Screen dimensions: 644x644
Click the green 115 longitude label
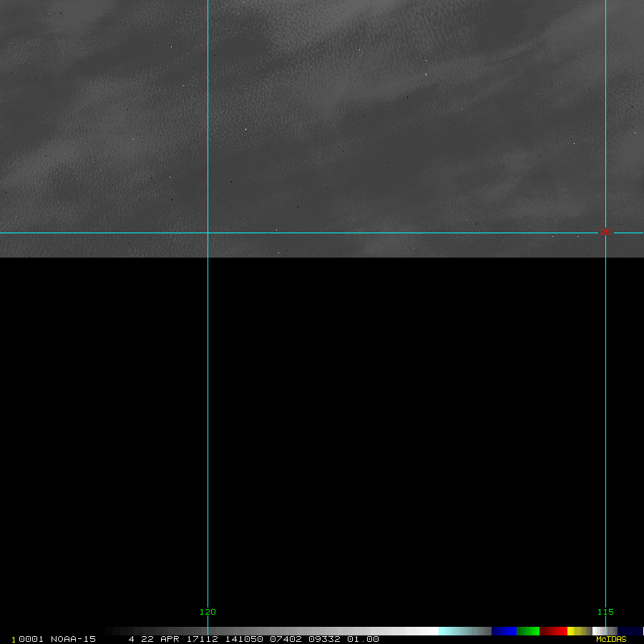coord(605,612)
